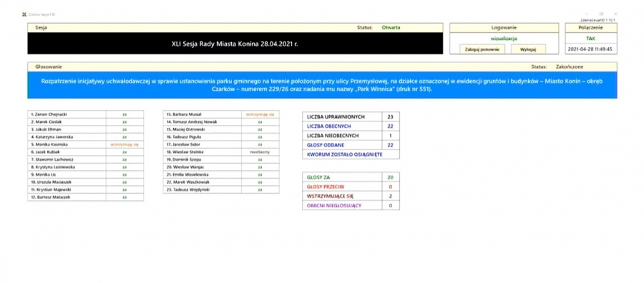The image size is (644, 283).
Task: Click the blue voting topic banner
Action: point(322,85)
